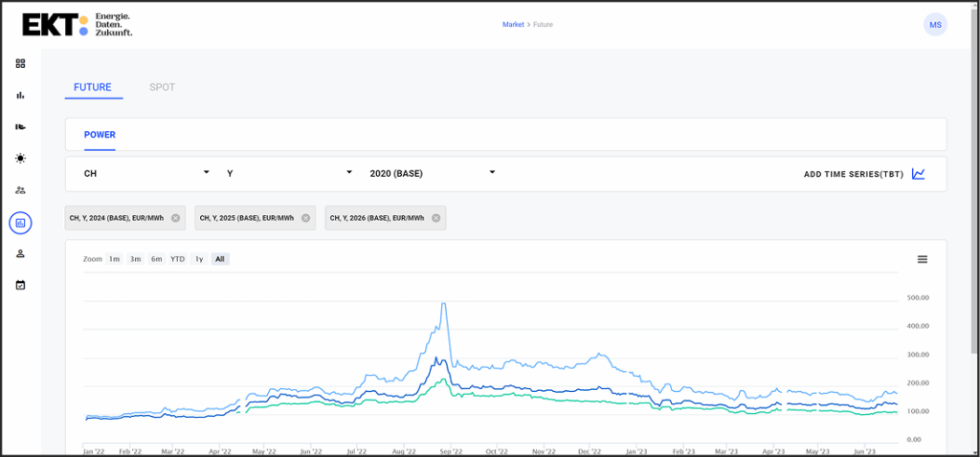Open the dashboard grid icon in sidebar
The image size is (980, 457).
pos(21,63)
